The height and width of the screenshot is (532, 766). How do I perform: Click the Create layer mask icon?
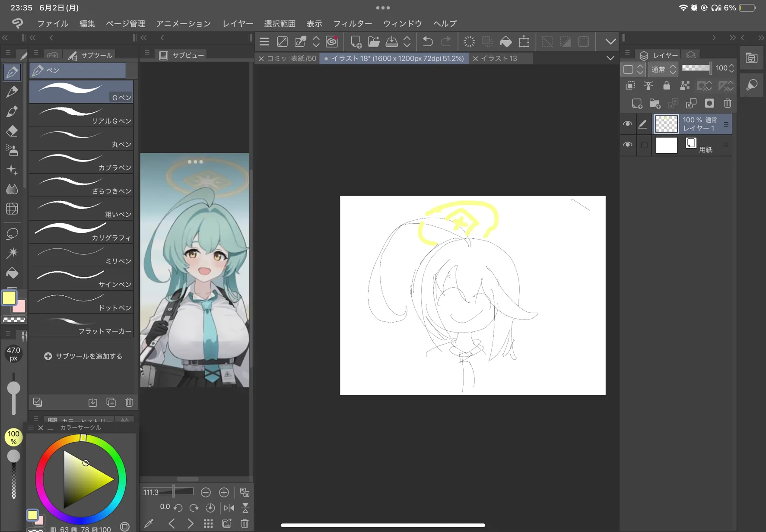click(709, 103)
